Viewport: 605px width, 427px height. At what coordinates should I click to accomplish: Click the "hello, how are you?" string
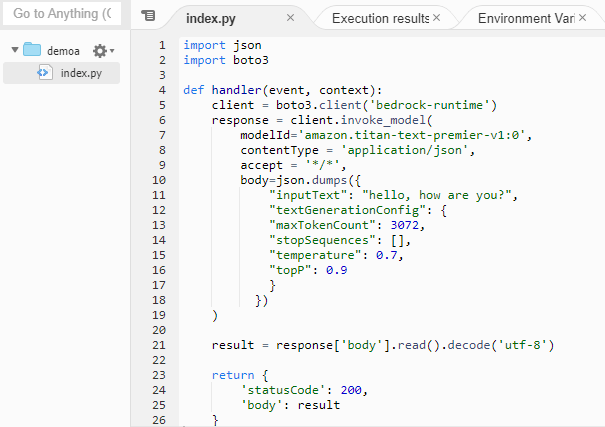(436, 195)
